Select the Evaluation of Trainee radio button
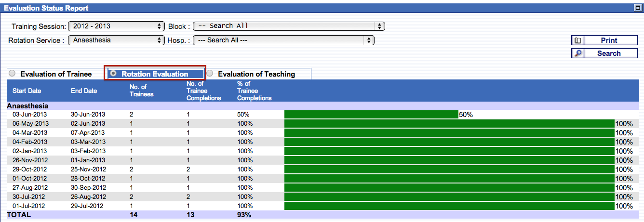The height and width of the screenshot is (222, 644). (12, 74)
